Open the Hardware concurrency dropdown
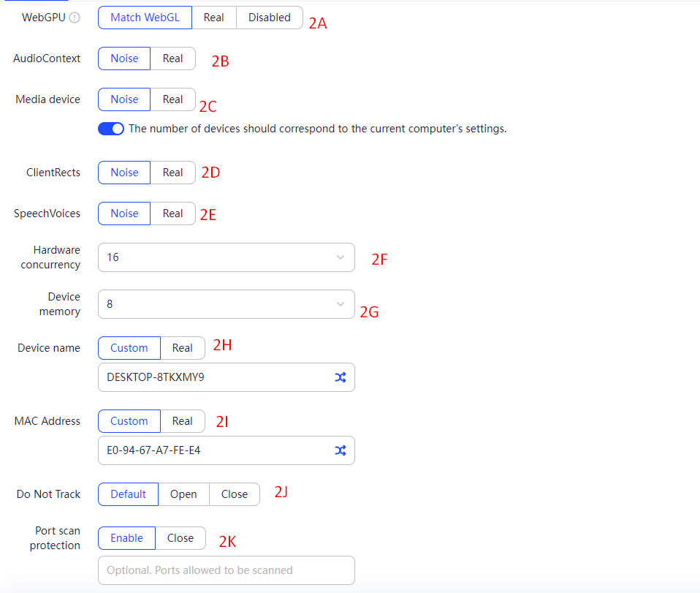Screen dimensions: 700x593 pyautogui.click(x=226, y=257)
